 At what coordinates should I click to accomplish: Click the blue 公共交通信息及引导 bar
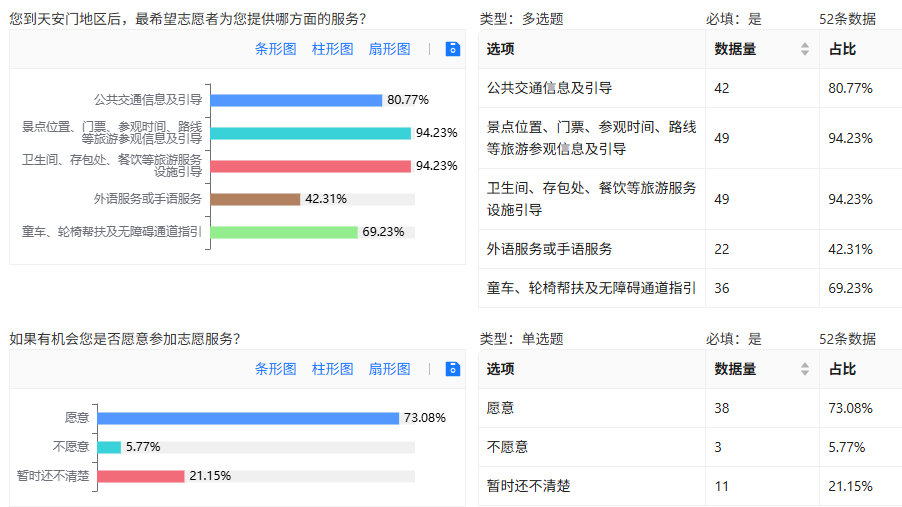pos(296,100)
